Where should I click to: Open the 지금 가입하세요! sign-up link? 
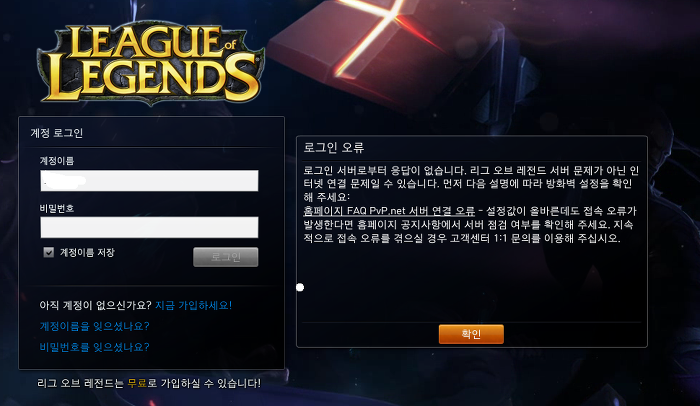[x=193, y=306]
